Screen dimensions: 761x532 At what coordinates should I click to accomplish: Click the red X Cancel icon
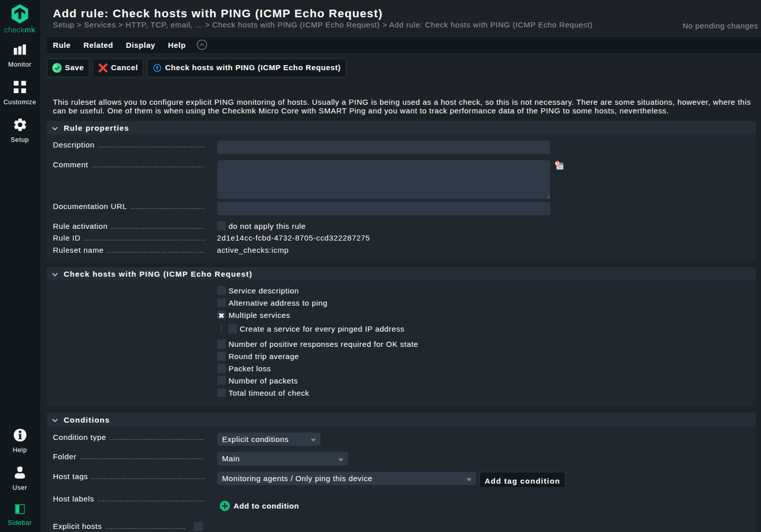[103, 68]
